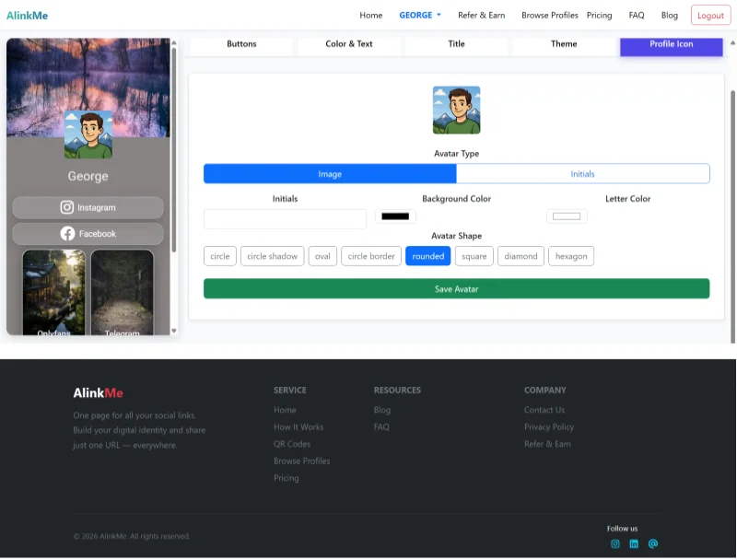Click the profile avatar in the preview card
Image resolution: width=737 pixels, height=560 pixels.
(x=88, y=134)
